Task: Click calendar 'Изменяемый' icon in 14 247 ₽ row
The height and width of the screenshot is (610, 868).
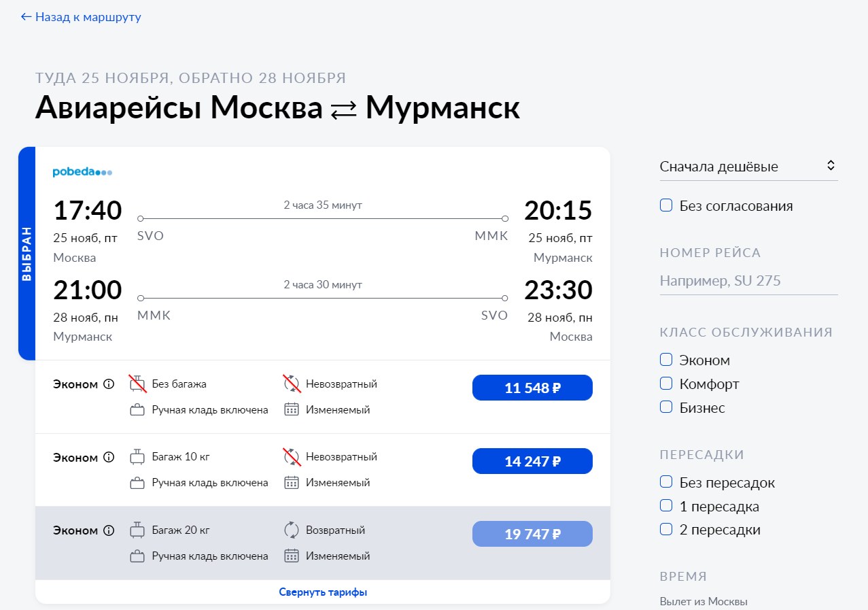Action: click(292, 483)
